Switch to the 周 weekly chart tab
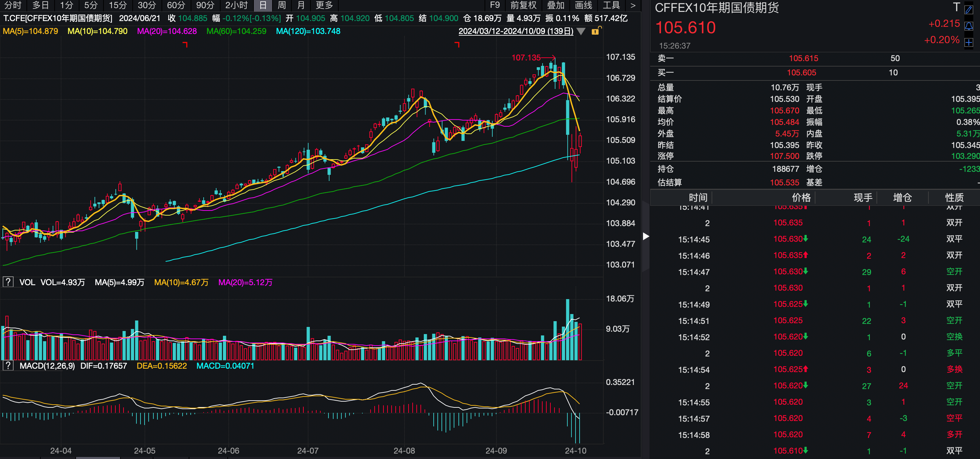 [282, 5]
